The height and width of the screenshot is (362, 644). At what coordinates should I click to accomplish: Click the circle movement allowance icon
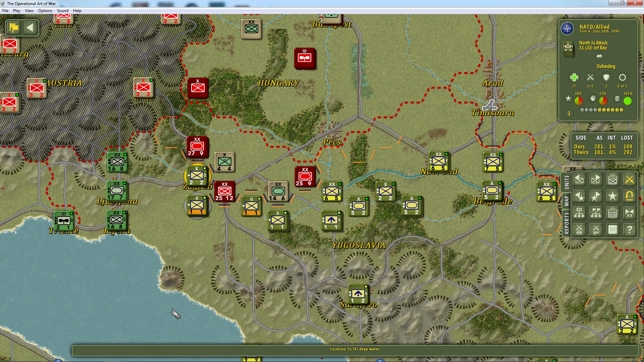(x=622, y=77)
